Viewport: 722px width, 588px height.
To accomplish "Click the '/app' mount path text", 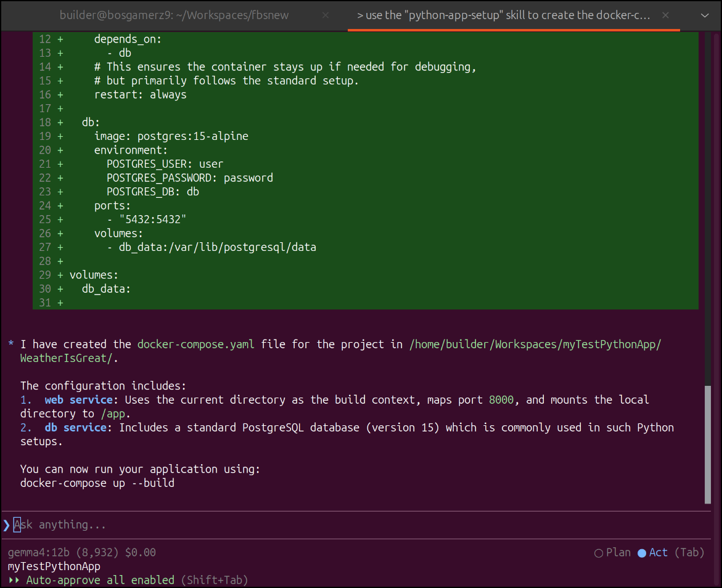I will 113,414.
